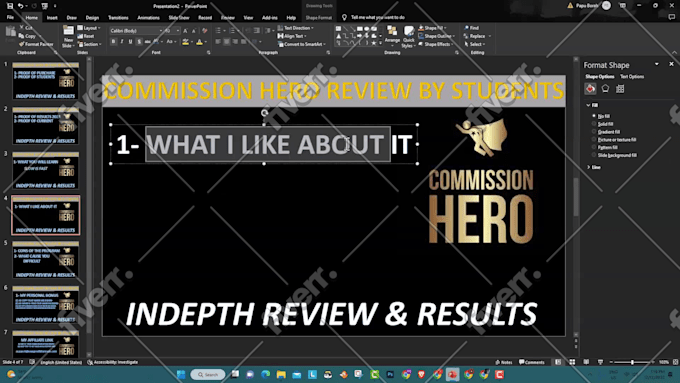Activate the Format Painter
The height and width of the screenshot is (383, 680).
point(36,44)
